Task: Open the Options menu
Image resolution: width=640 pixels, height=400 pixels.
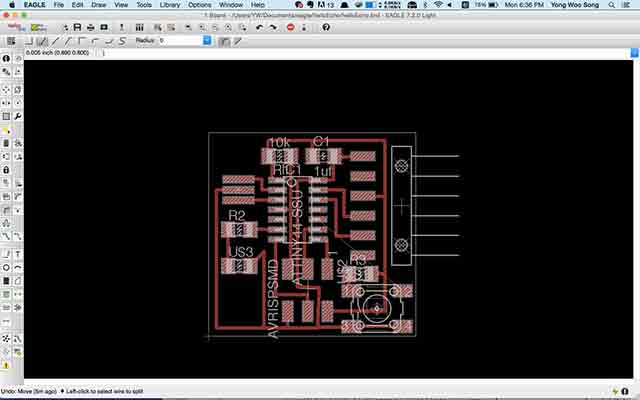Action: (x=200, y=5)
